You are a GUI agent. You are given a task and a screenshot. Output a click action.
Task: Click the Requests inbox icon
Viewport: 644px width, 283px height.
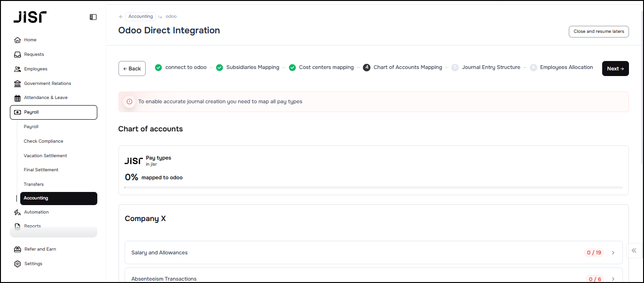[x=17, y=54]
